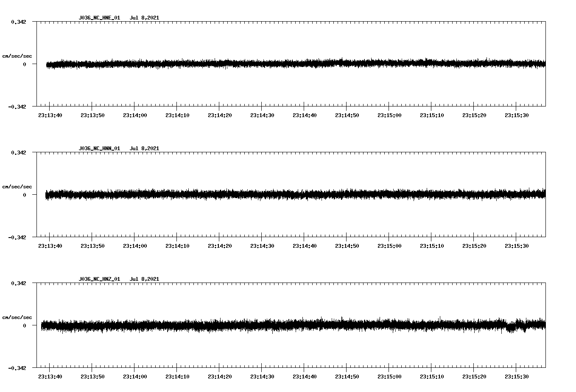Select the Jul 8,2021 date on HNZ plot
576x392 pixels.
pos(144,279)
